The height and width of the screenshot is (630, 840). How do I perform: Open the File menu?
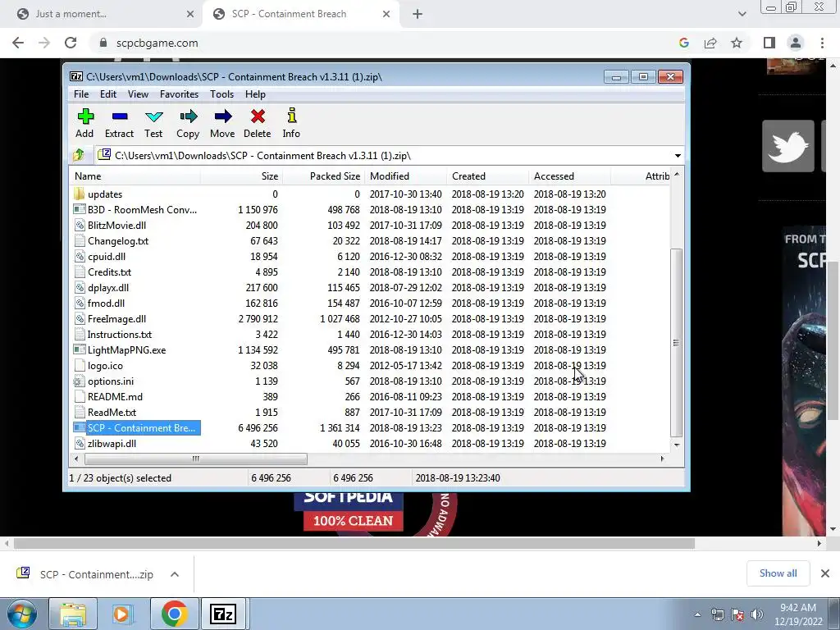pos(81,94)
